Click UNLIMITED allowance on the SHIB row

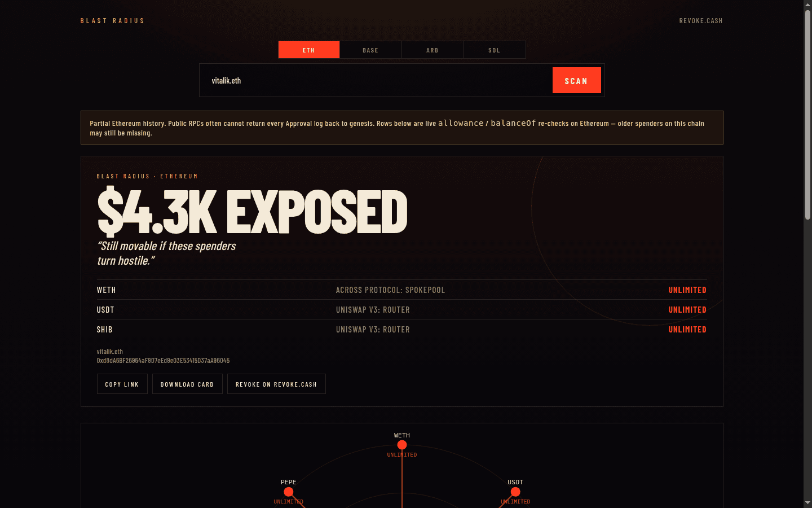pos(687,330)
